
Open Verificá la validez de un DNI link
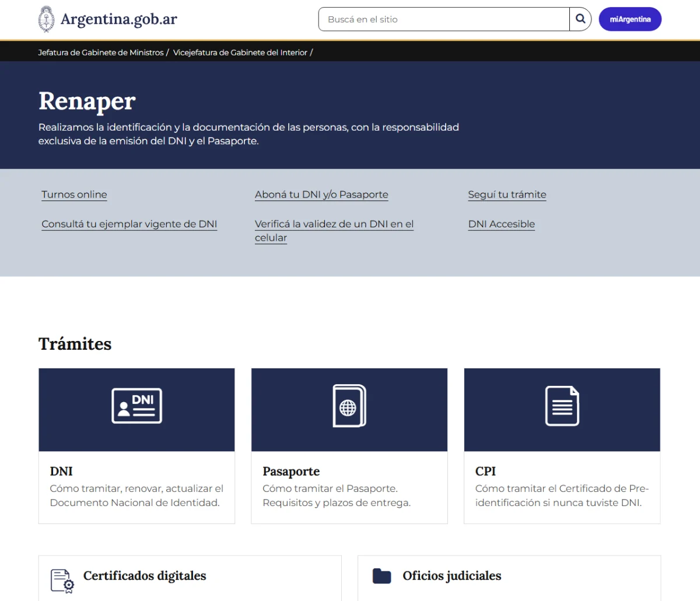(x=334, y=231)
